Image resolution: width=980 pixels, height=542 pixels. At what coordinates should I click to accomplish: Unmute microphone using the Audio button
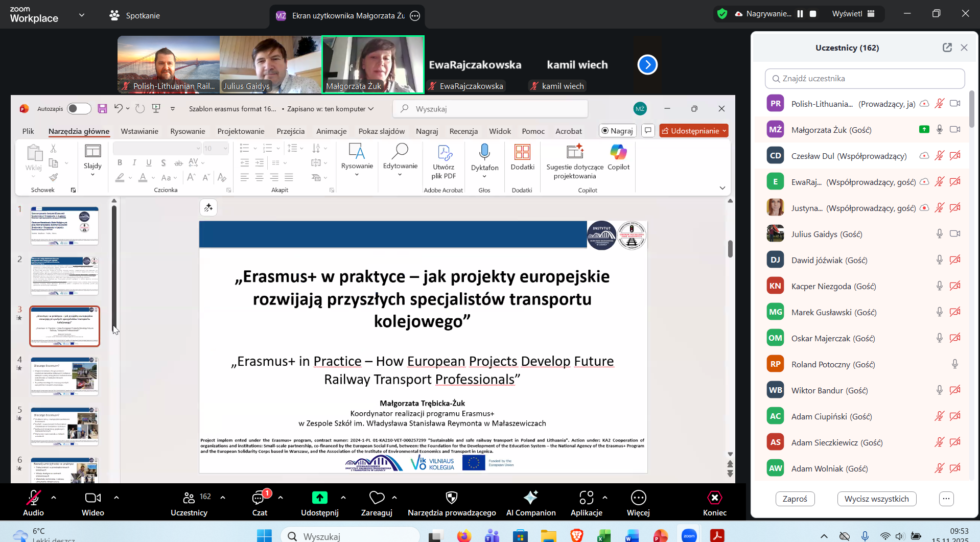click(x=33, y=498)
